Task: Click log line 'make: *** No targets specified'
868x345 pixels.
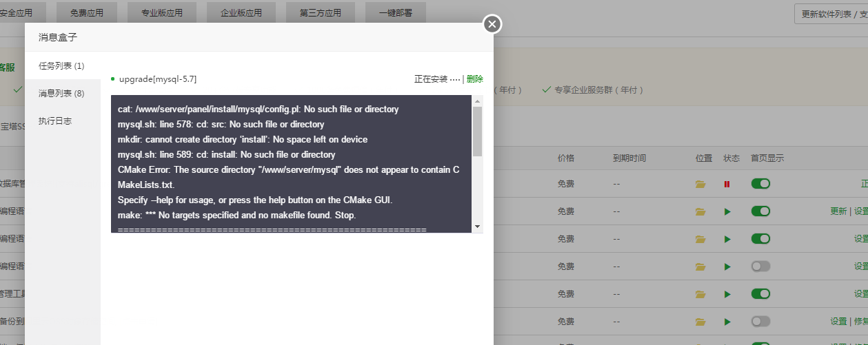Action: (x=237, y=216)
